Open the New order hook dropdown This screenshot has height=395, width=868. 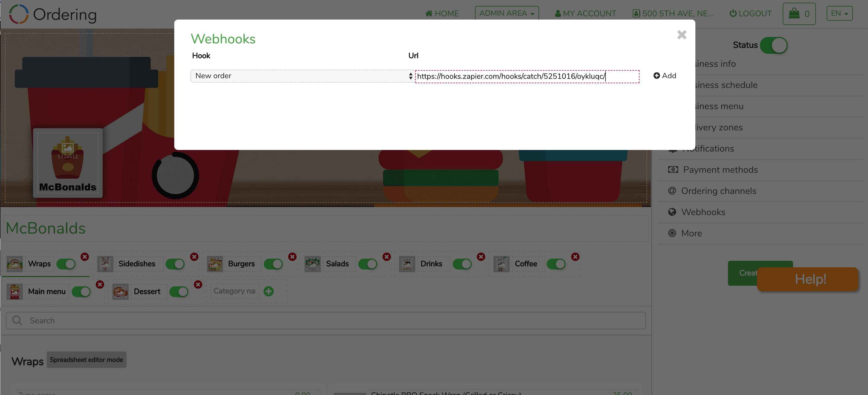[302, 76]
